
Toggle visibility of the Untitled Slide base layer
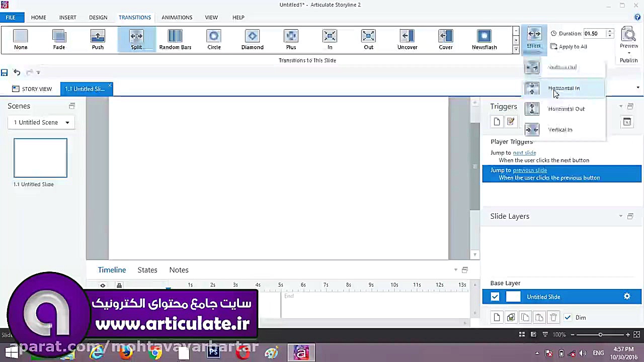(x=495, y=297)
